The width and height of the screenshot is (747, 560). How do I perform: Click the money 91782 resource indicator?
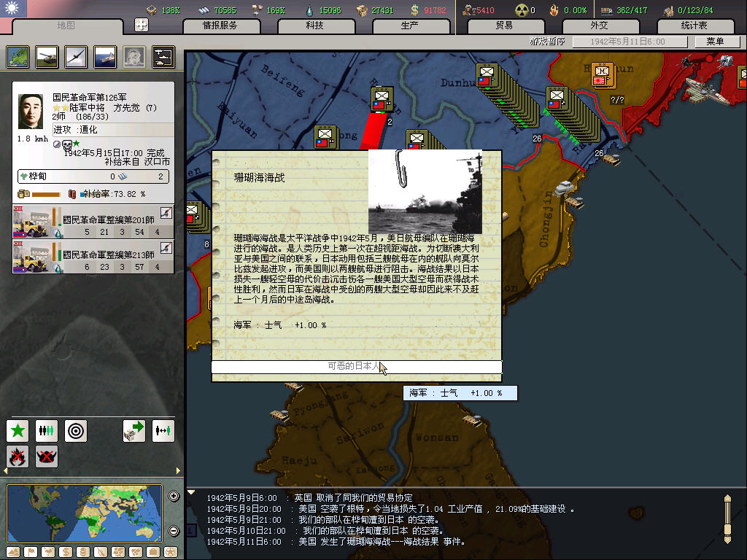[428, 10]
